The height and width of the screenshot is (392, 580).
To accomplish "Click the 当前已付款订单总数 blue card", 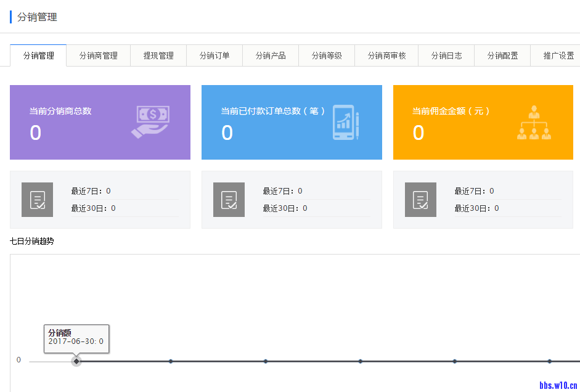I will point(292,122).
